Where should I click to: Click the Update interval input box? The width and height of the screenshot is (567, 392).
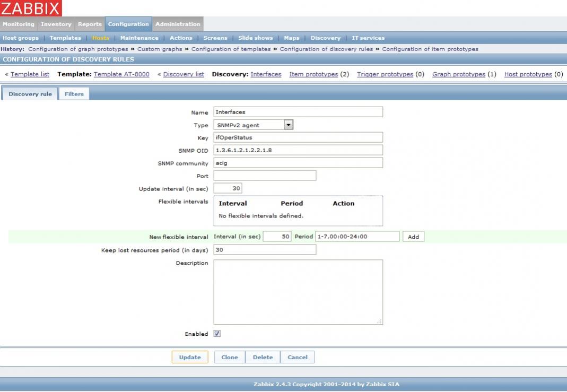[228, 188]
